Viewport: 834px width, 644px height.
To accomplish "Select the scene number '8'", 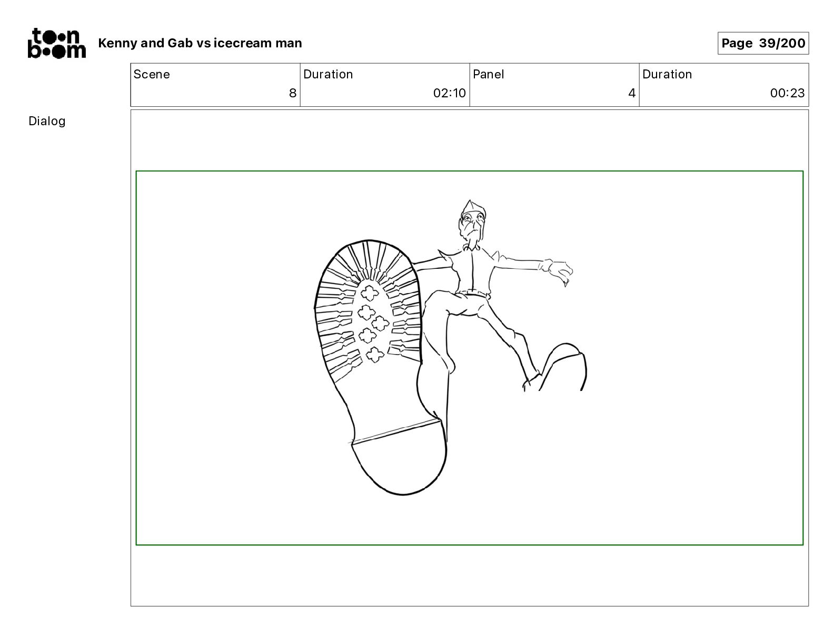I will tap(293, 94).
